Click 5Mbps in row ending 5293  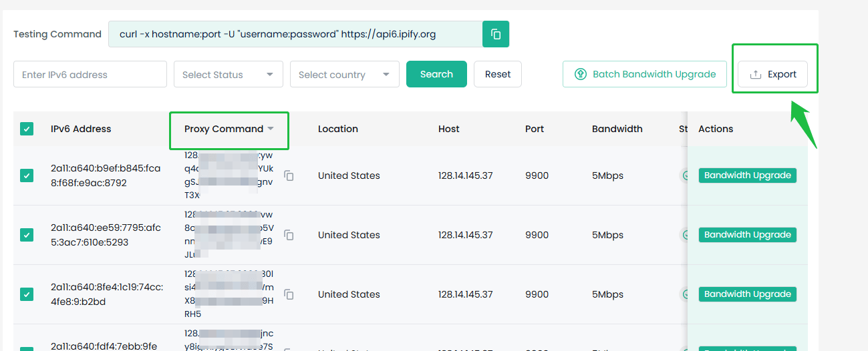coord(607,235)
